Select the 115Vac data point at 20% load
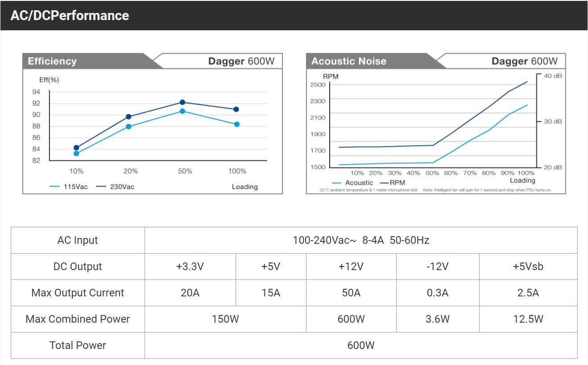Screen dimensions: 588x365 coord(128,127)
